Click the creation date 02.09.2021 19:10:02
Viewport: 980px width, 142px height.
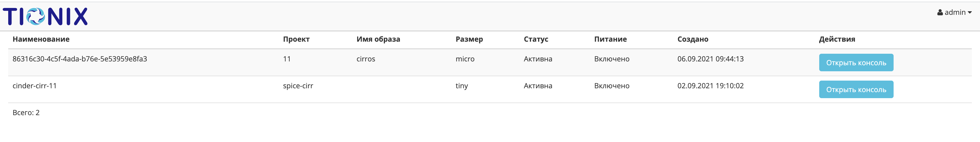coord(710,86)
